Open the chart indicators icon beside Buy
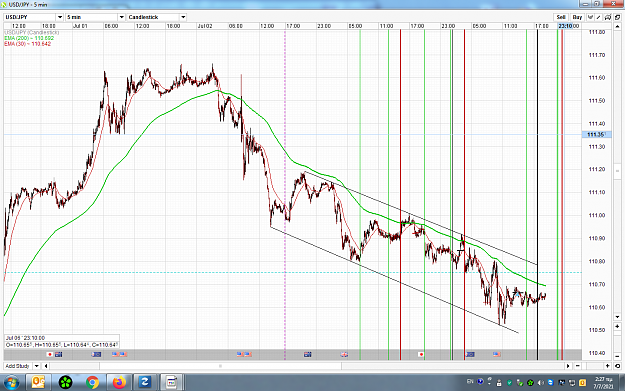 (x=590, y=17)
